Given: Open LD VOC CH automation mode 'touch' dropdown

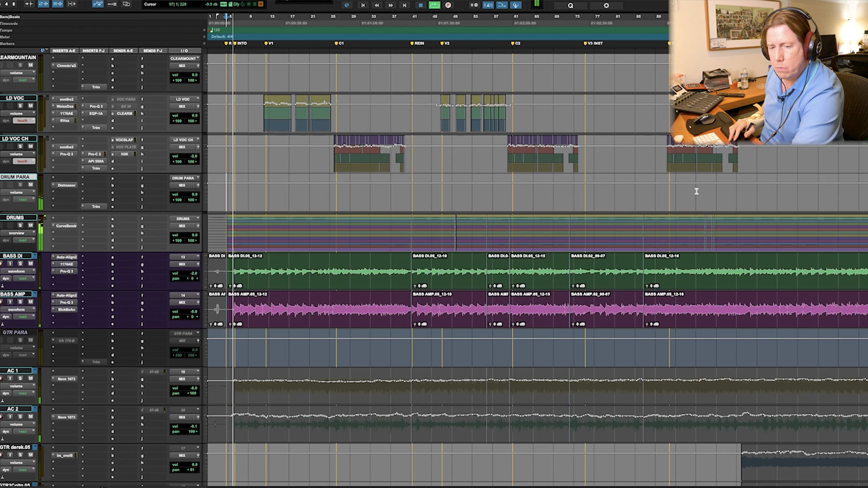Looking at the screenshot, I should pos(23,161).
